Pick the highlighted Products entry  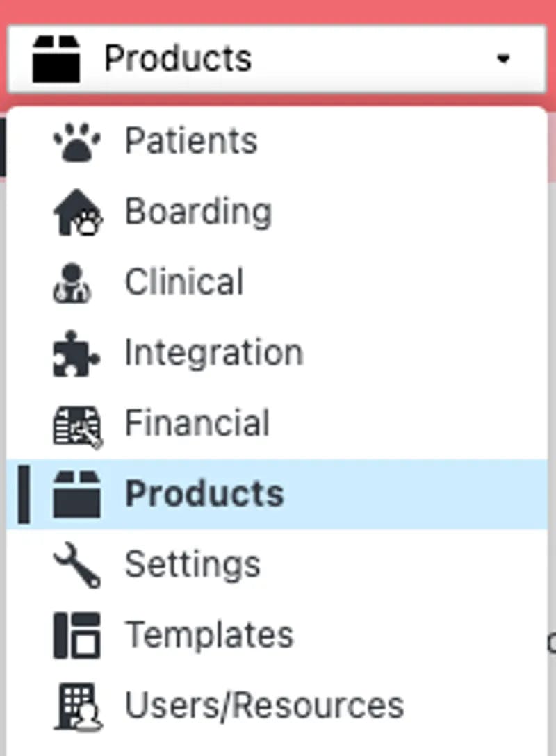point(204,494)
